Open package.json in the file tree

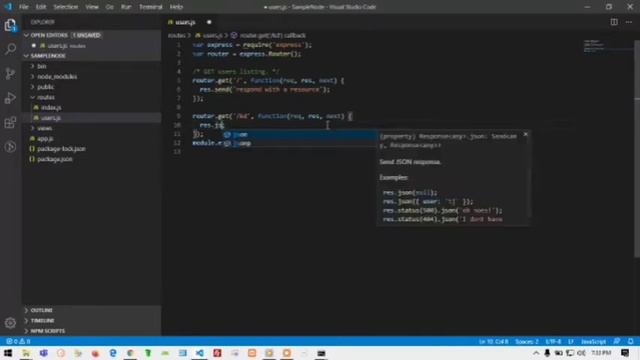click(x=91, y=159)
